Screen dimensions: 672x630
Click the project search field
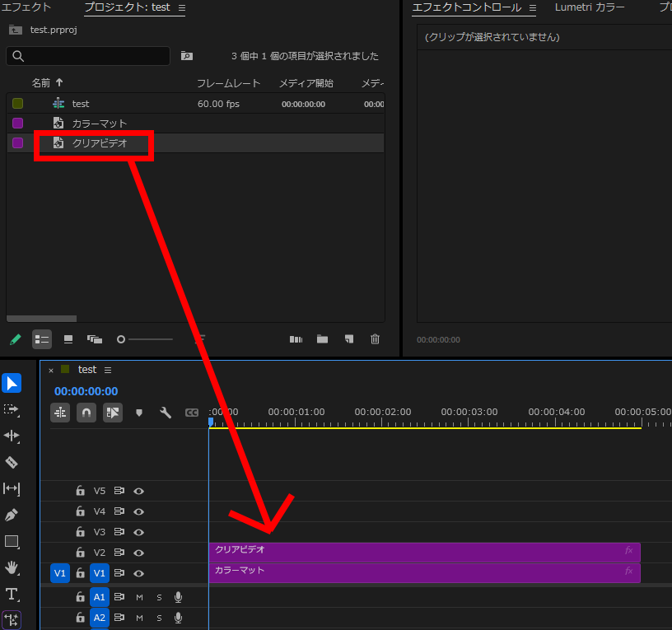coord(88,56)
